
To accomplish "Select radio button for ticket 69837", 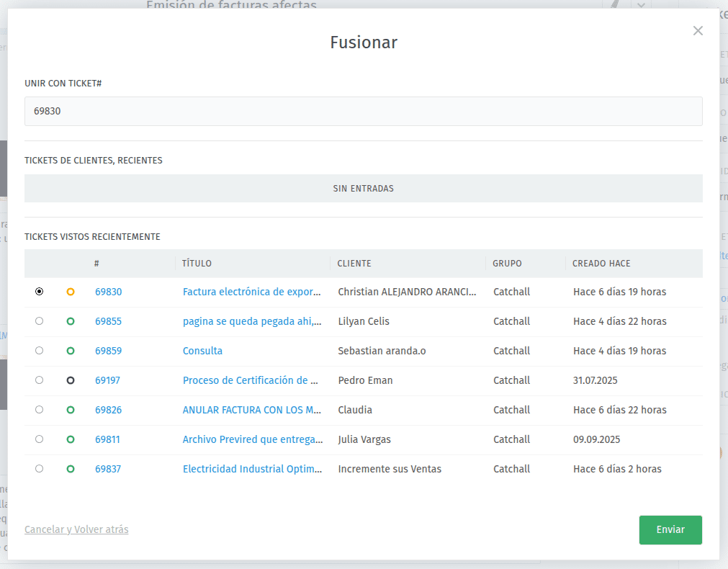I will pos(39,469).
